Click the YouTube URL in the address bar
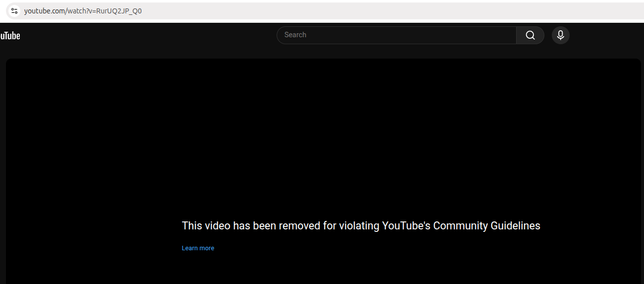The image size is (644, 284). 83,10
